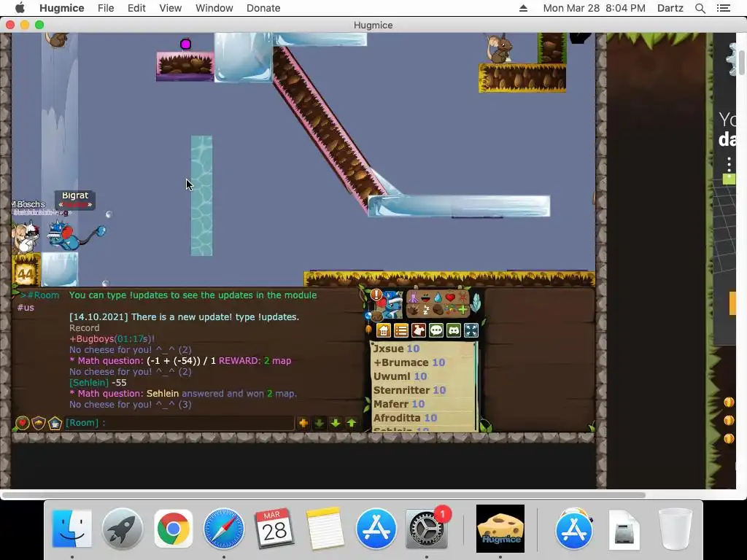
Task: Open the Notification Center list icon
Action: 723,8
